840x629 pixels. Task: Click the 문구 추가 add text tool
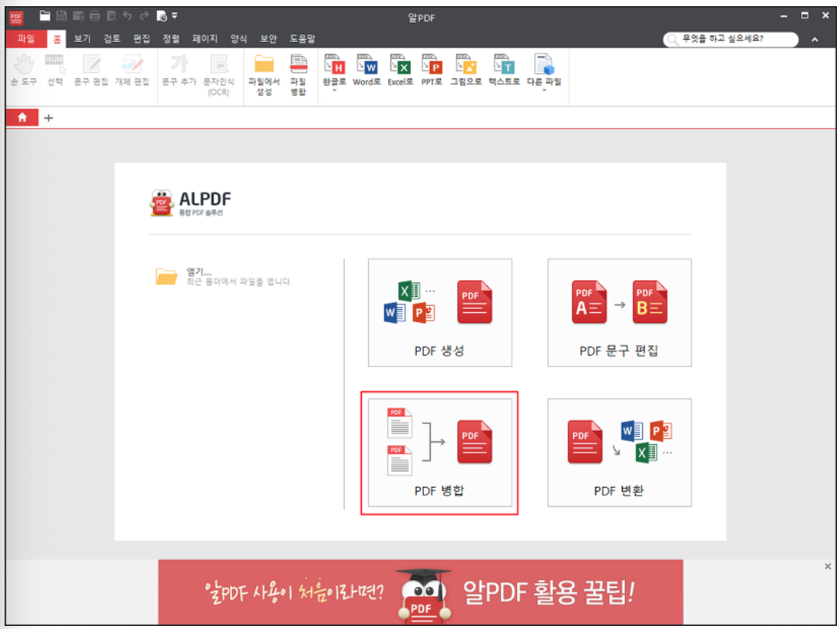(179, 70)
